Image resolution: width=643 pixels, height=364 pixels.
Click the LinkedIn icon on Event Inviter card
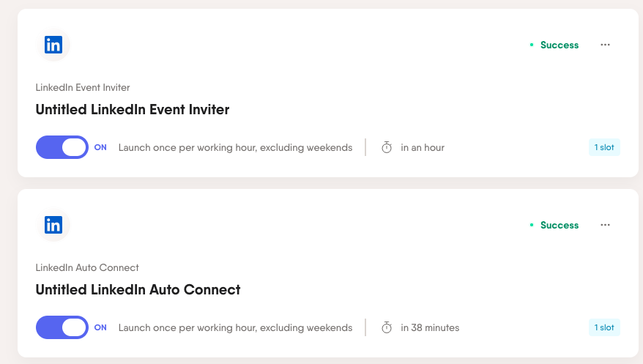pyautogui.click(x=53, y=45)
